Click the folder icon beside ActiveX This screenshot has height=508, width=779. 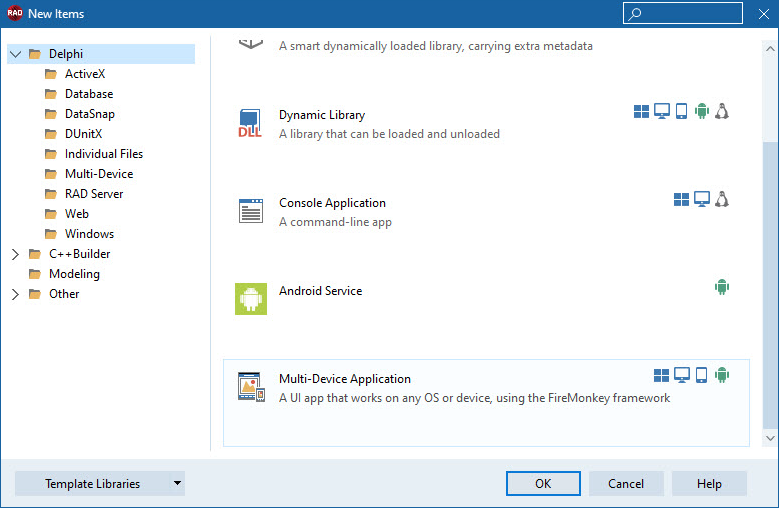(x=51, y=74)
